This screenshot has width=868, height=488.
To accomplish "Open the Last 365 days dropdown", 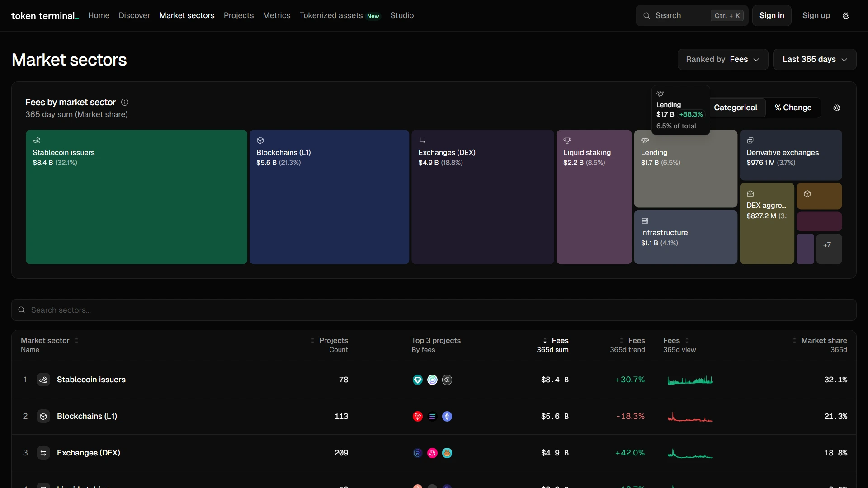I will point(814,60).
